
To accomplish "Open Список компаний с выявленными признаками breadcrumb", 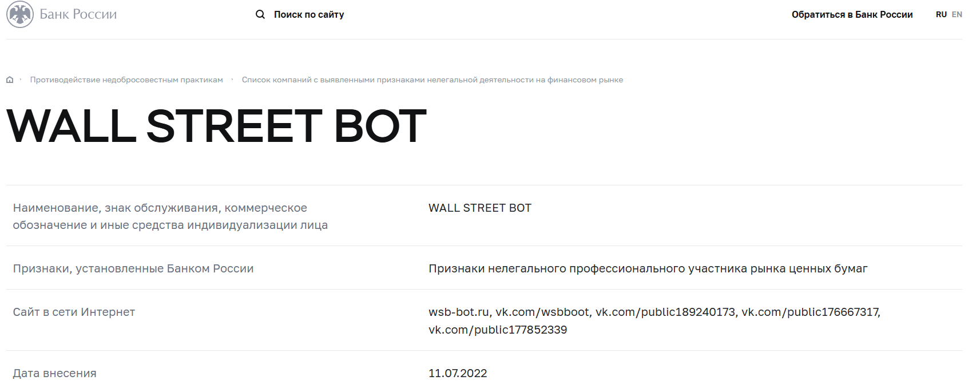I will point(432,80).
